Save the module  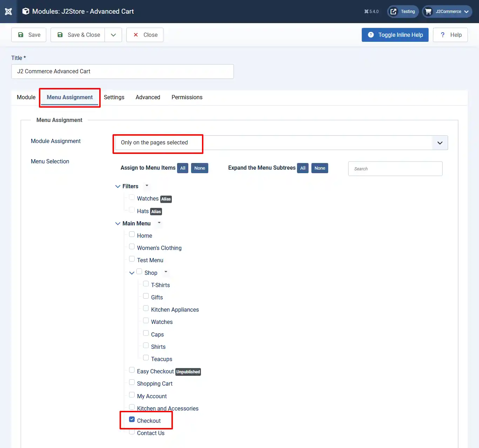pos(29,35)
